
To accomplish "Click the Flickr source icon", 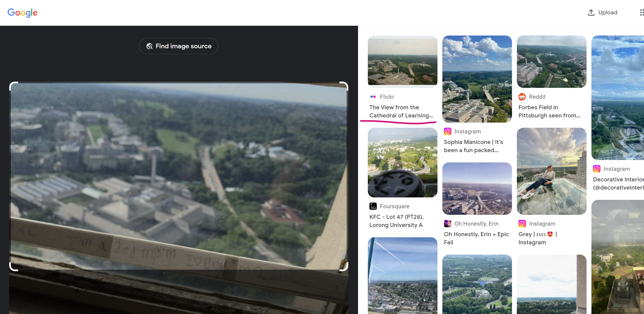I will tap(373, 97).
